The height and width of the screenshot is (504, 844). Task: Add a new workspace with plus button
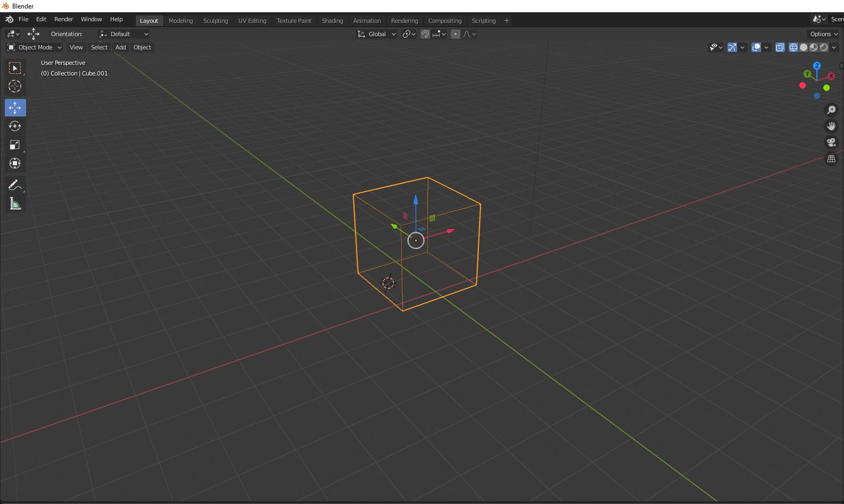(507, 21)
